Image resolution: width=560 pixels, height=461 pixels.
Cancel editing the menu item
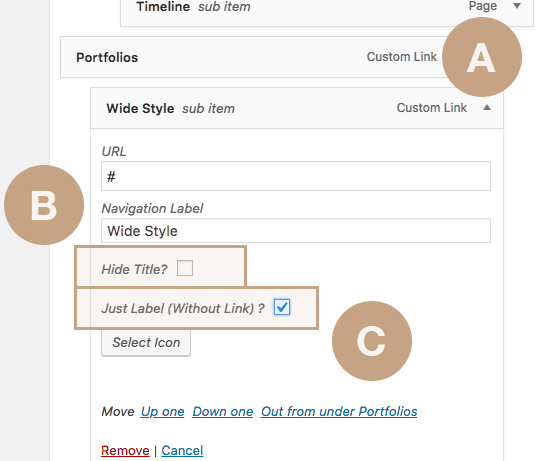[182, 451]
